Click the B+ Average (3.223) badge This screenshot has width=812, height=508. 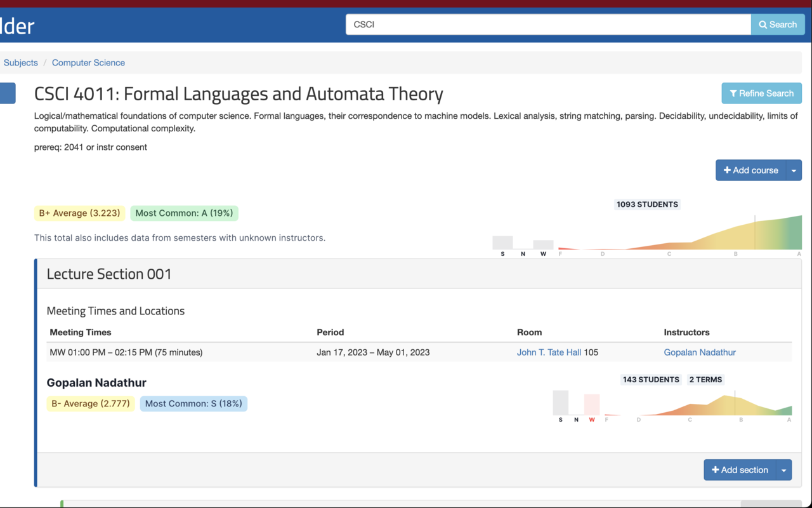click(79, 213)
